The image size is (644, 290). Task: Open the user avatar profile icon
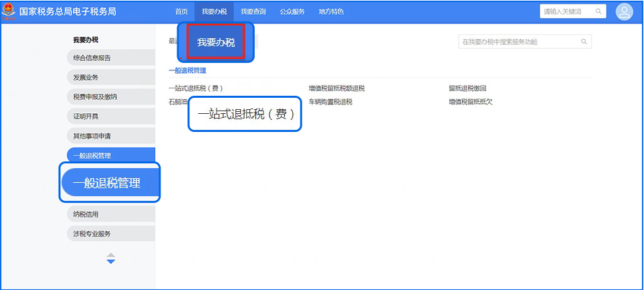click(623, 11)
